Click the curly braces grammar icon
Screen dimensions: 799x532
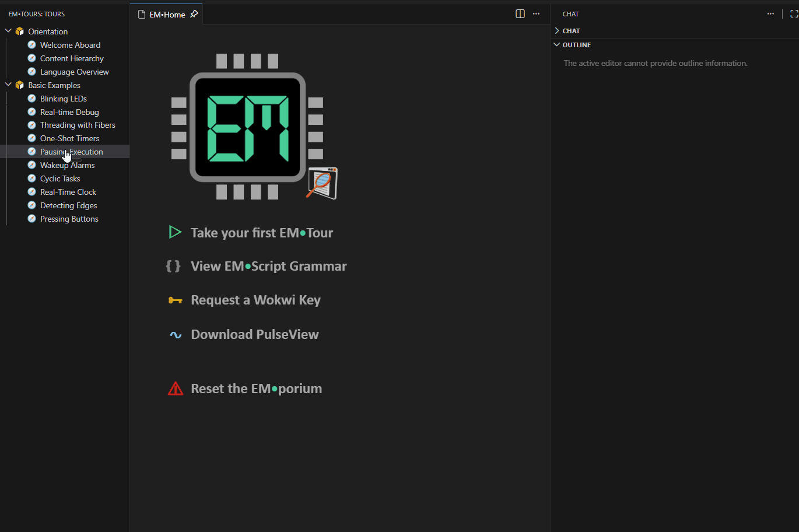[173, 267]
